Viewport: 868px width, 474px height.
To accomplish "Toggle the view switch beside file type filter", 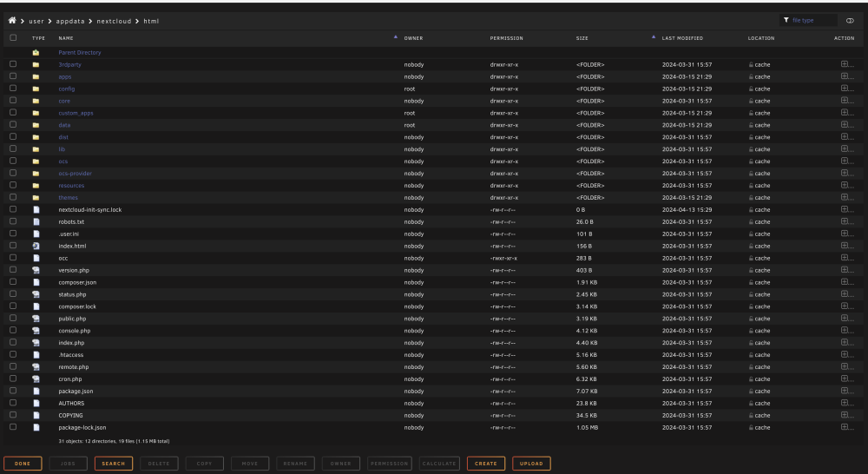I will pos(850,21).
